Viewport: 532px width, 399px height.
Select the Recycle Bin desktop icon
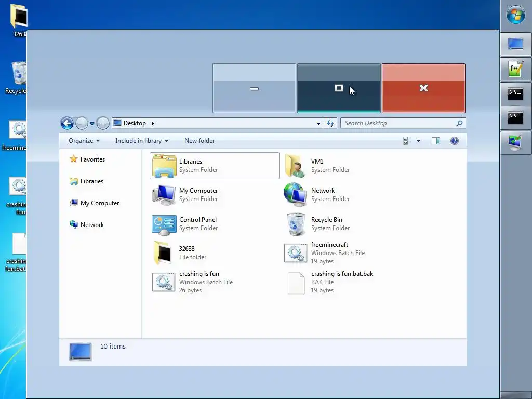16,78
